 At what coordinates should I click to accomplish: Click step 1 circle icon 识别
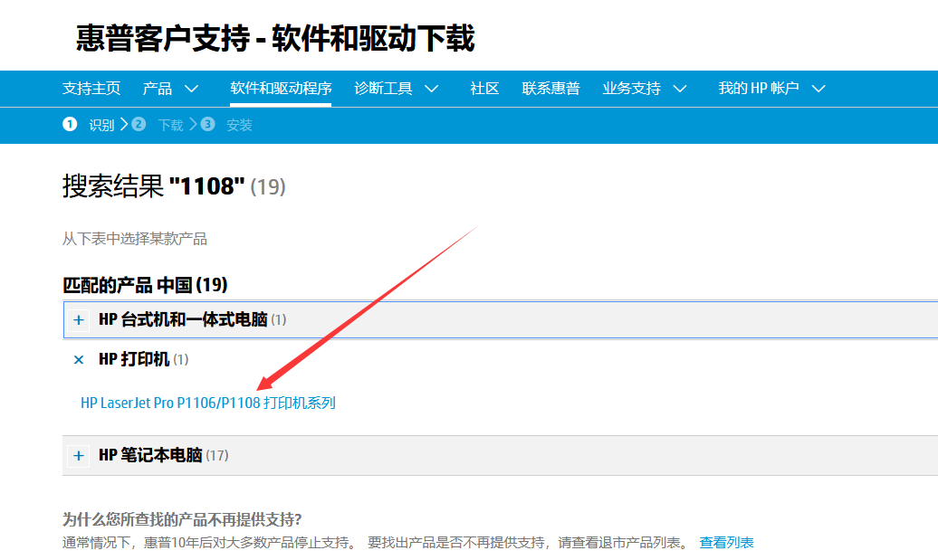coord(70,124)
